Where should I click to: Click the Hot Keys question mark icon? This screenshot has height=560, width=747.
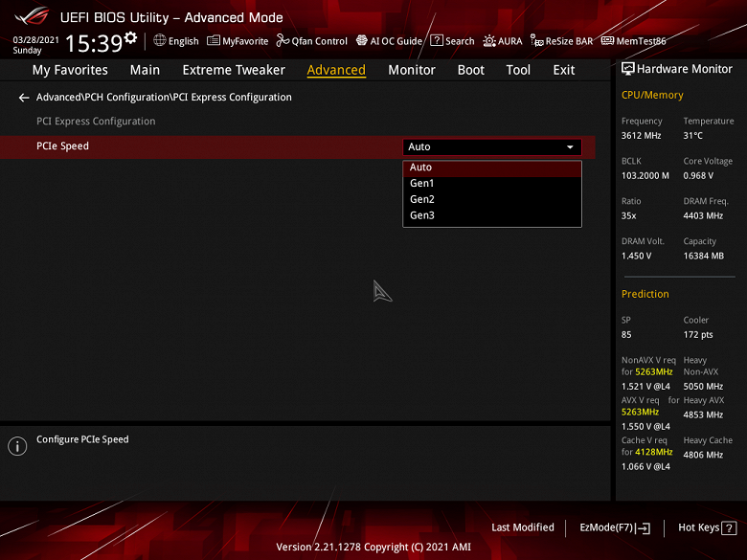(x=729, y=527)
